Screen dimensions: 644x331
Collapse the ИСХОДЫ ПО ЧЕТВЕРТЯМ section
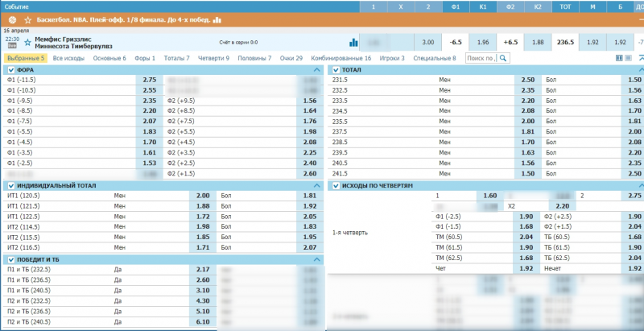(x=640, y=185)
